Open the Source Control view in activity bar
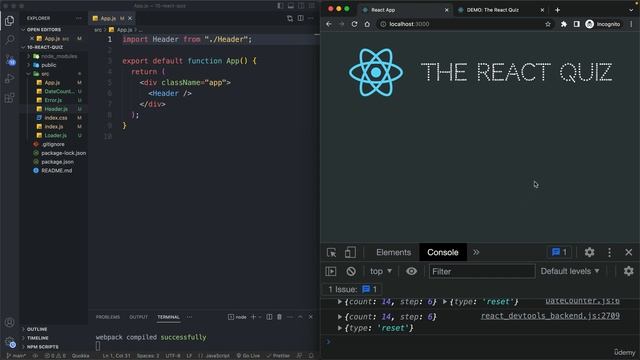This screenshot has width=640, height=360. (10, 60)
